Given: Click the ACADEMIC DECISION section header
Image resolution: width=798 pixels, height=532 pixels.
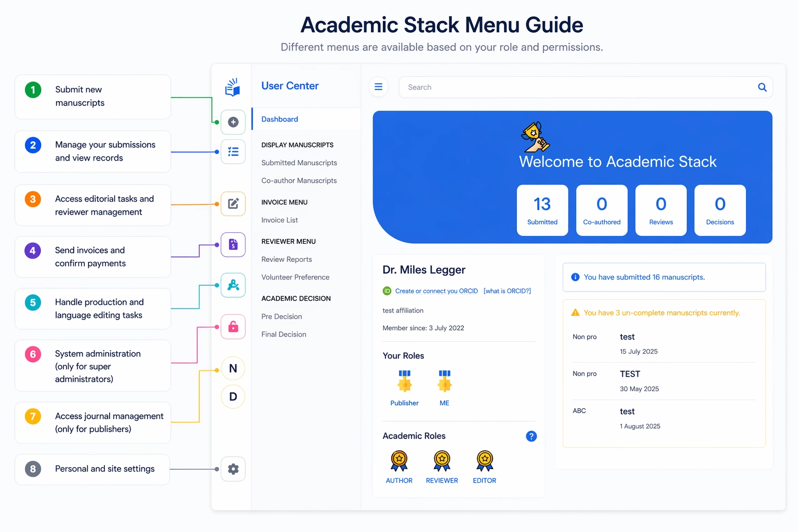Looking at the screenshot, I should 296,299.
